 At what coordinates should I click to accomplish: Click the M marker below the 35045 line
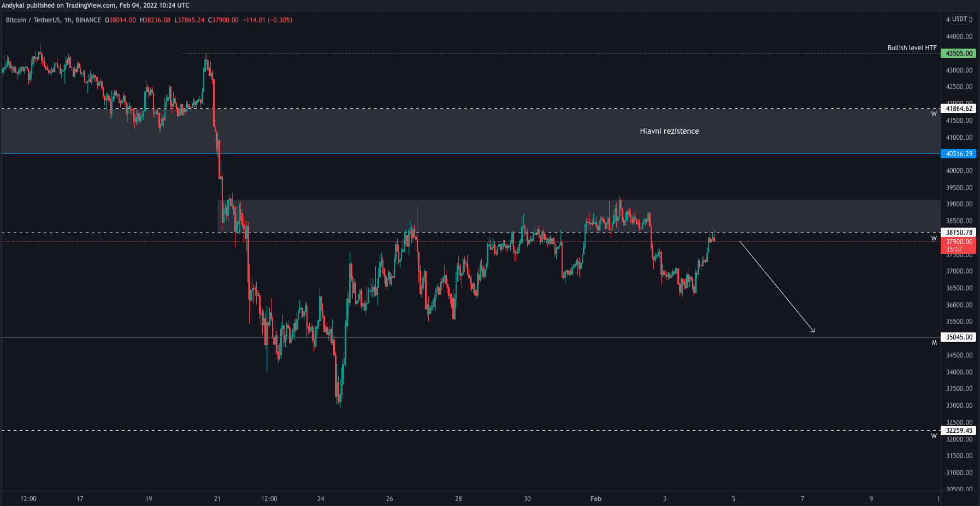934,343
